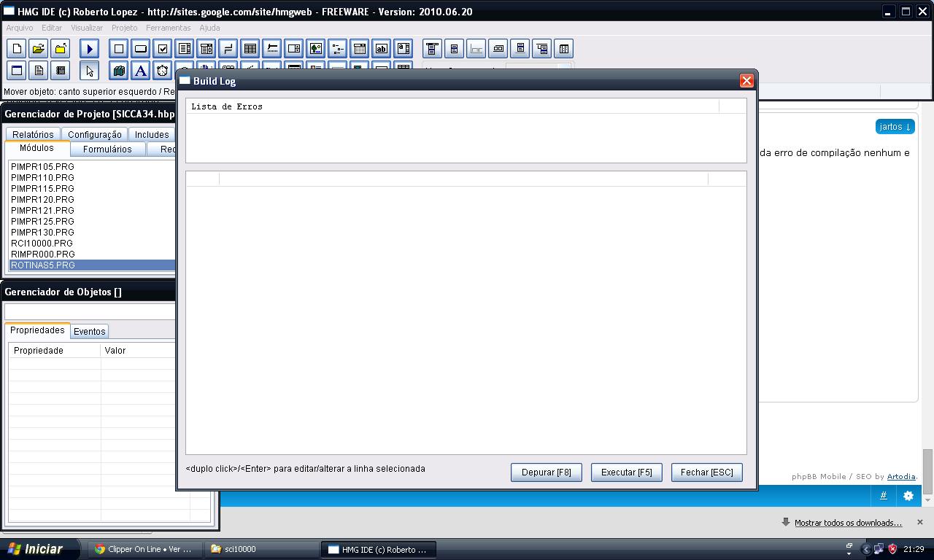The height and width of the screenshot is (560, 934).
Task: Click the Fechar [ESC] button
Action: point(707,472)
